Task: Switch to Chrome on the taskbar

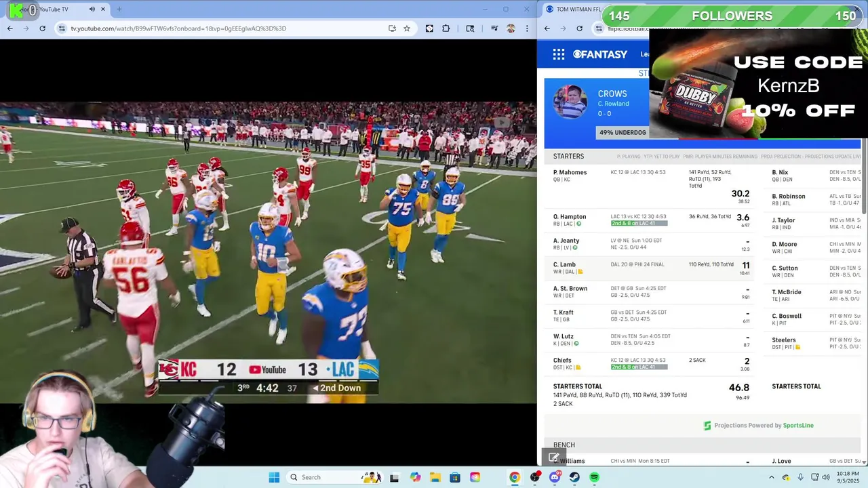Action: click(515, 477)
